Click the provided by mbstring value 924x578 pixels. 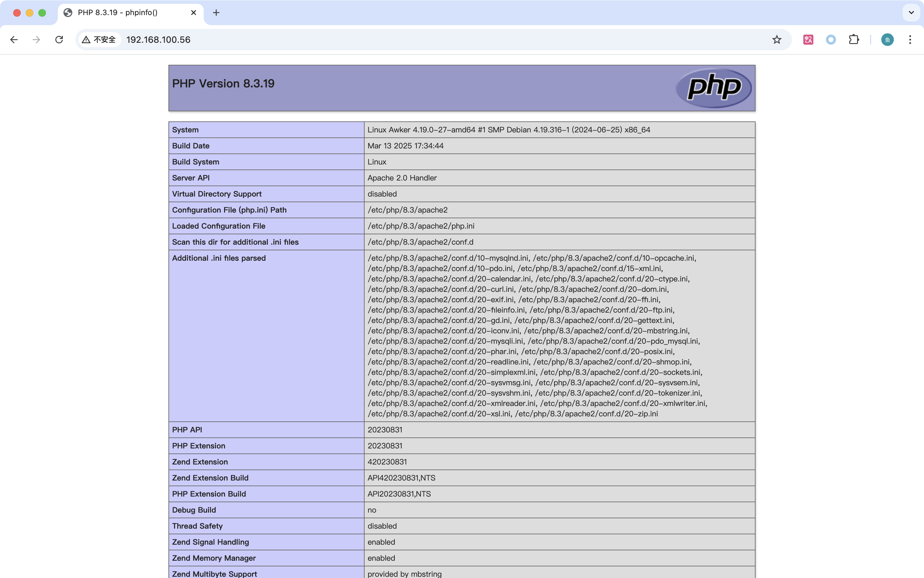tap(404, 574)
